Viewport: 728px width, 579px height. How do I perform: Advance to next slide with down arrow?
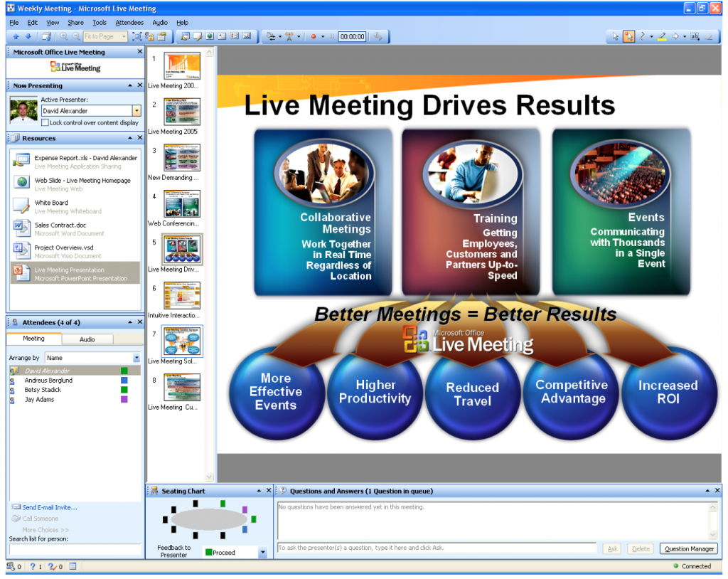(x=28, y=36)
